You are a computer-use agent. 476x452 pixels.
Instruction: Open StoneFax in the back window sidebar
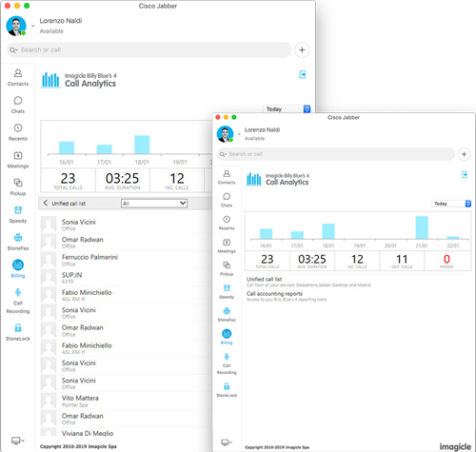(x=18, y=242)
